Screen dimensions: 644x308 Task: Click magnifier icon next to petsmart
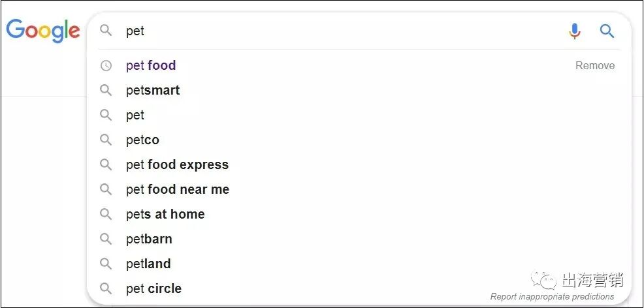click(x=106, y=90)
